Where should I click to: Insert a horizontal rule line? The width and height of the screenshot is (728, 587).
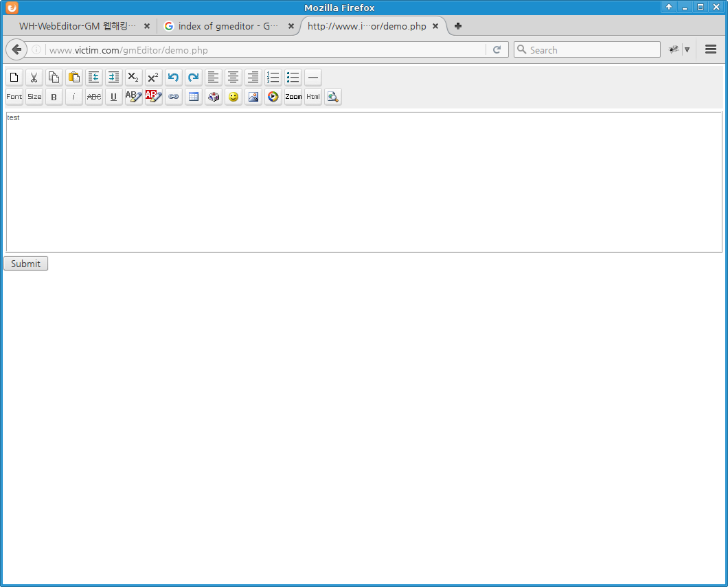313,77
